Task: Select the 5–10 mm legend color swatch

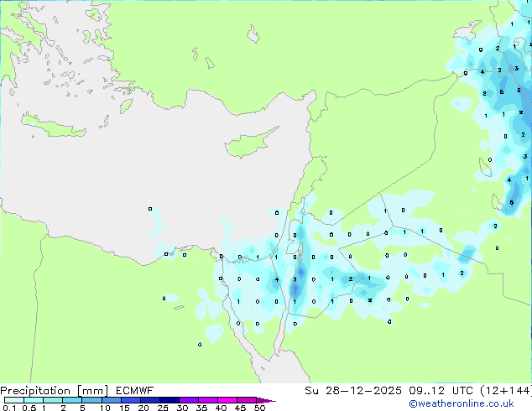Action: pos(91,400)
